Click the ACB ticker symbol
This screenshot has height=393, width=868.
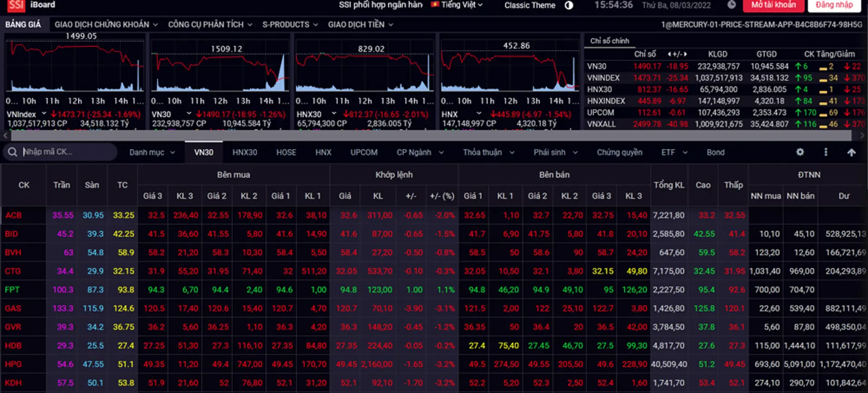coord(14,215)
